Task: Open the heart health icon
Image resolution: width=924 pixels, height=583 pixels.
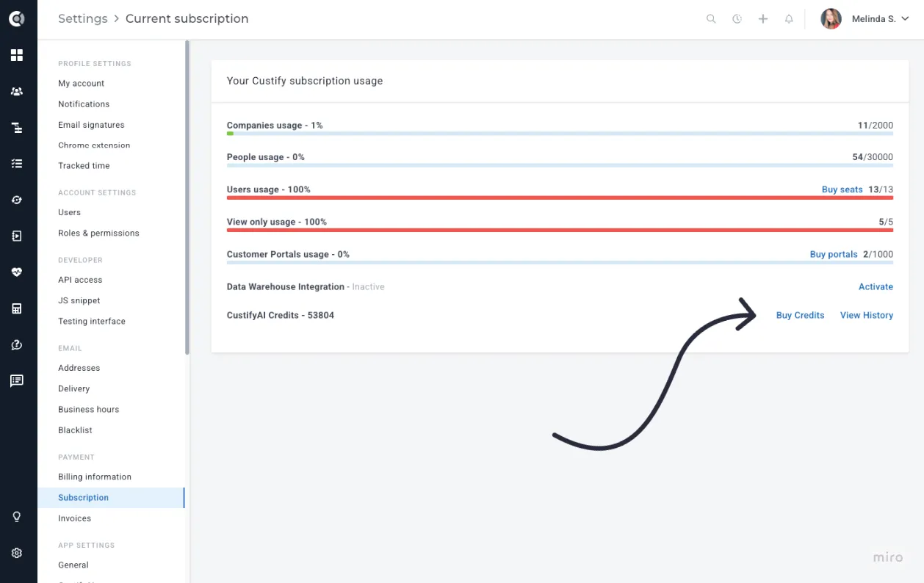Action: [17, 272]
